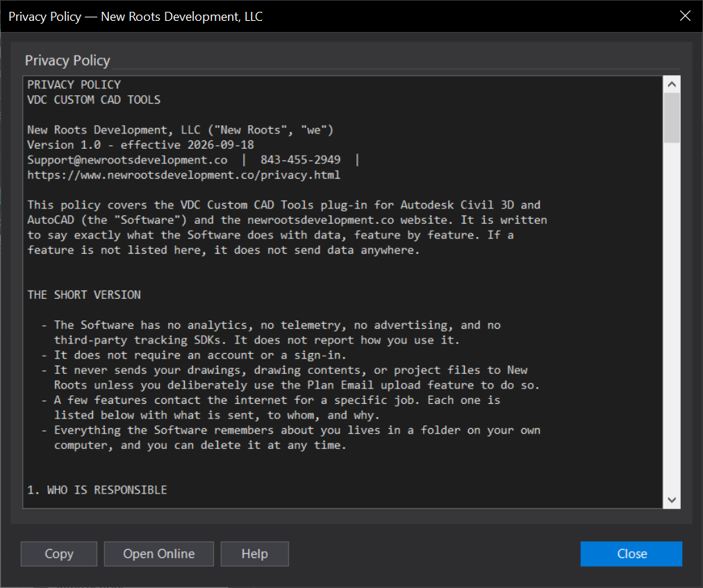Click the blue Close button

[631, 553]
